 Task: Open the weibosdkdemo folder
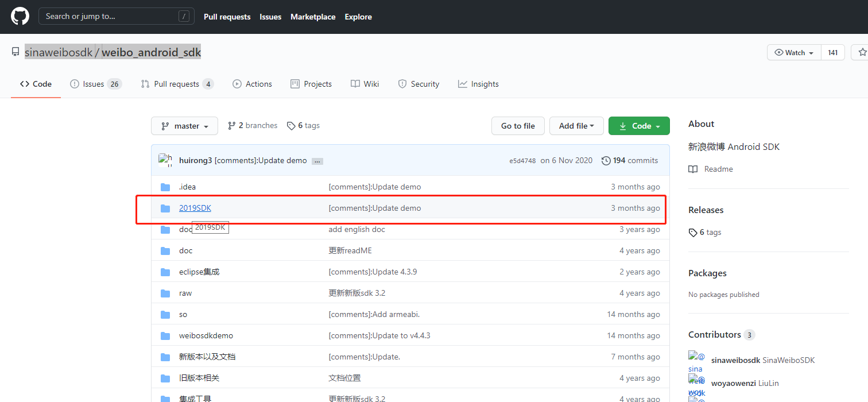point(206,335)
